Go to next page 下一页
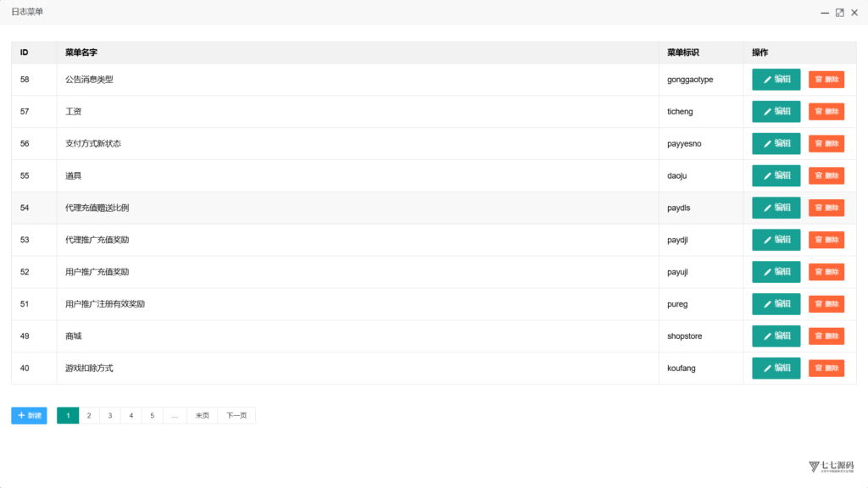Image resolution: width=868 pixels, height=488 pixels. (236, 415)
